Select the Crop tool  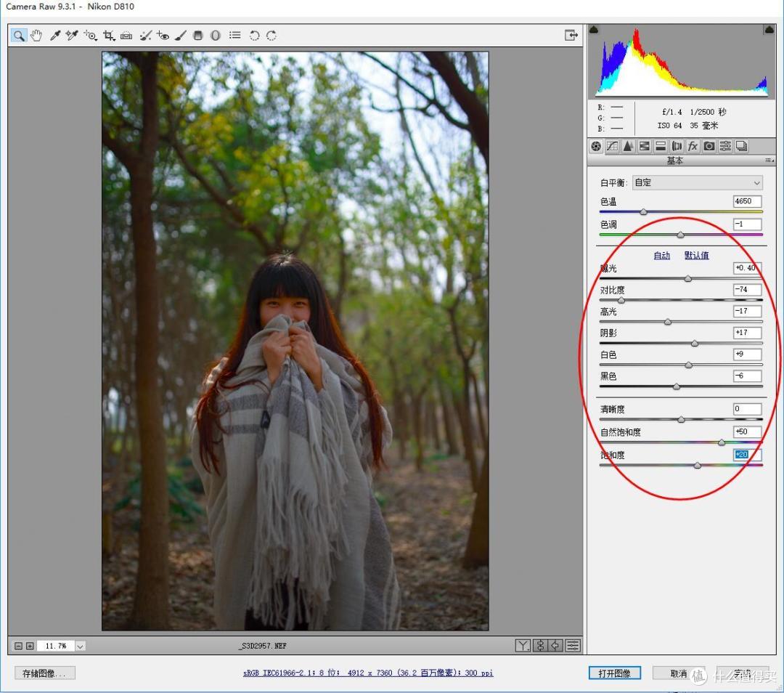click(108, 36)
